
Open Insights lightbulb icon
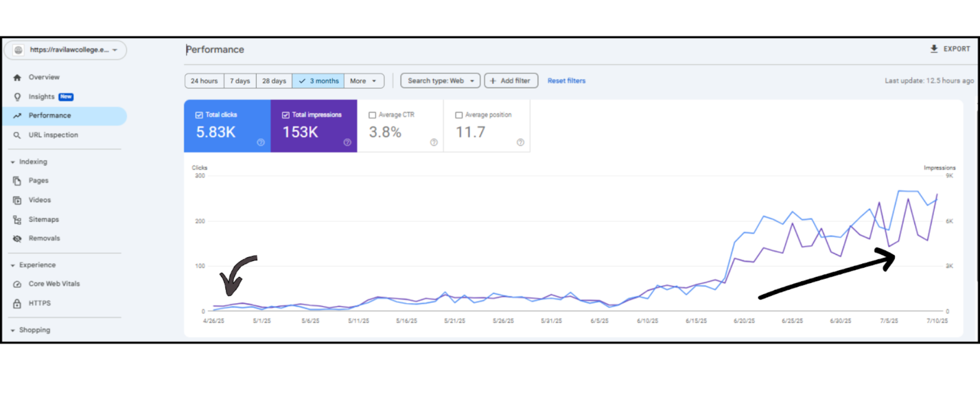[x=17, y=97]
